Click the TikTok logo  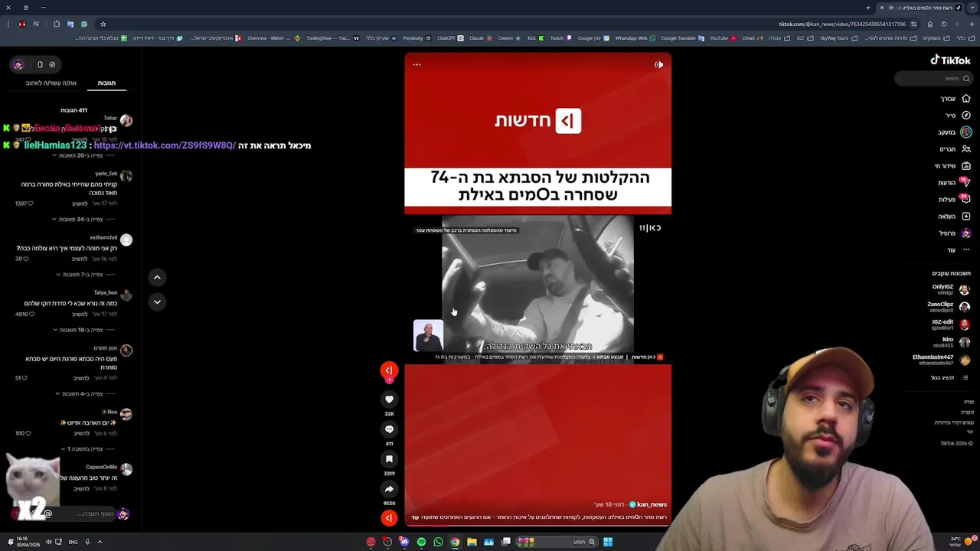coord(950,60)
